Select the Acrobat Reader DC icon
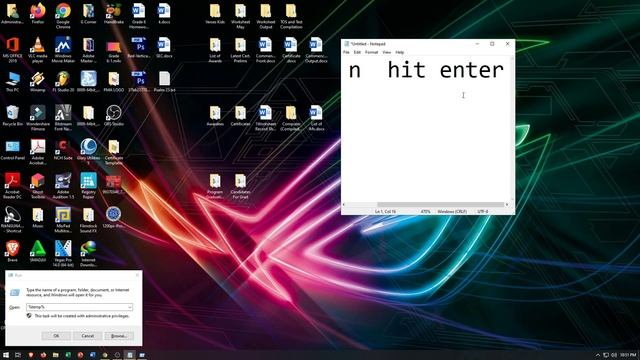 [x=13, y=185]
